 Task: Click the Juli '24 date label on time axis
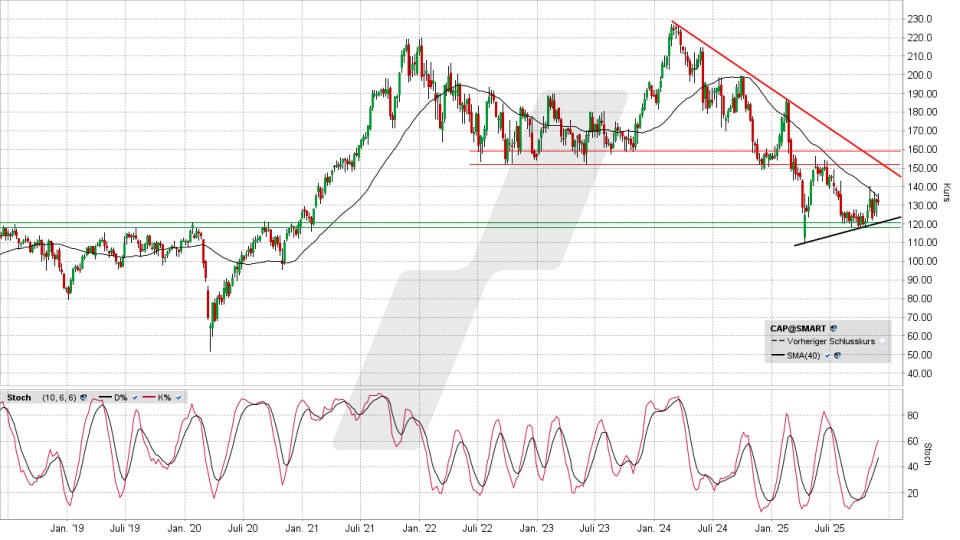713,526
